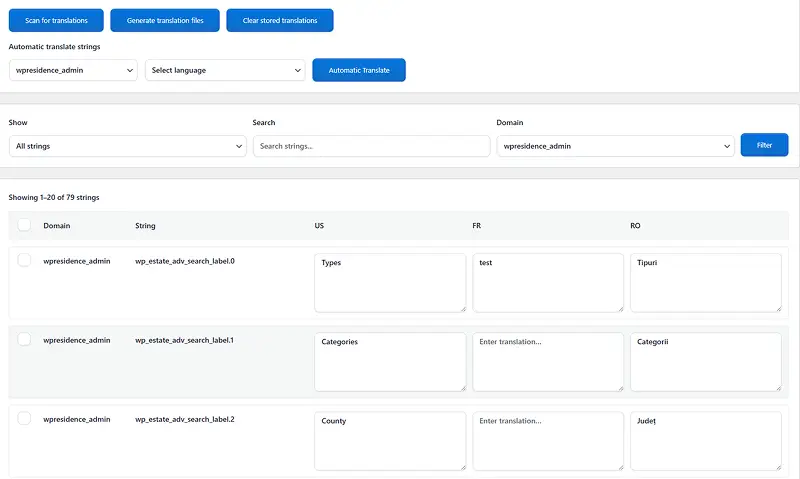Tick the wp_estate_adv_search_label.2 row checkbox
The height and width of the screenshot is (479, 800).
(24, 419)
